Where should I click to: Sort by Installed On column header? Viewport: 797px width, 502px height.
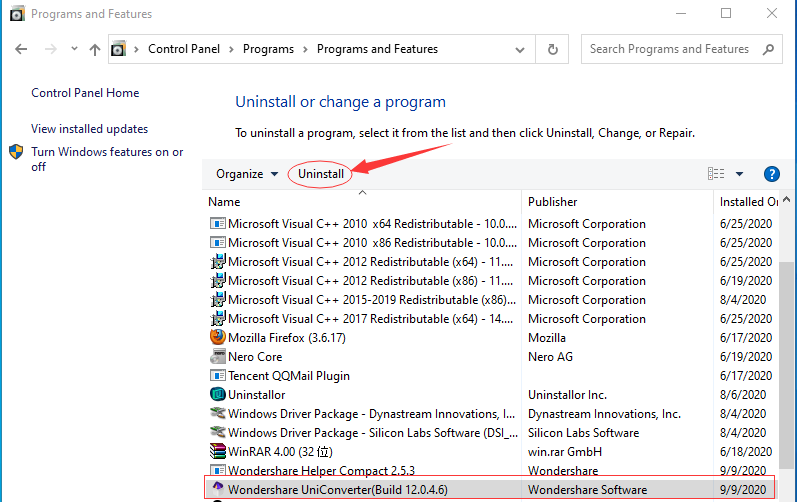tap(749, 202)
